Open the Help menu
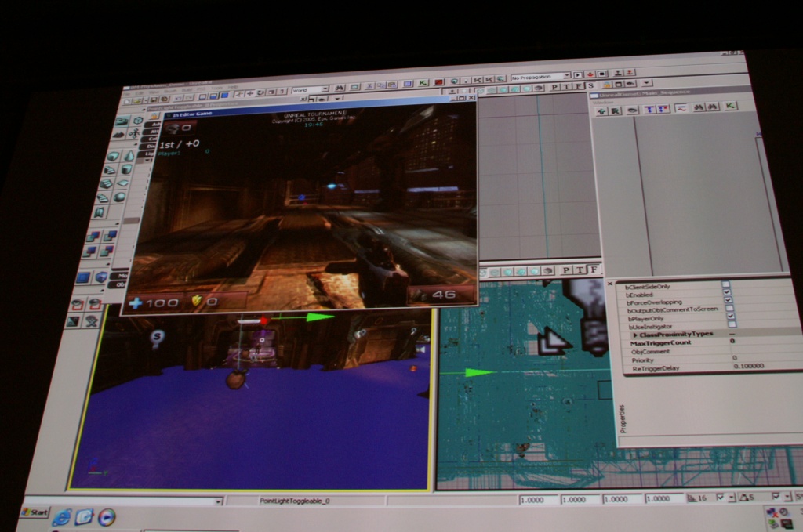Viewport: 803px width, 532px height. pyautogui.click(x=233, y=87)
